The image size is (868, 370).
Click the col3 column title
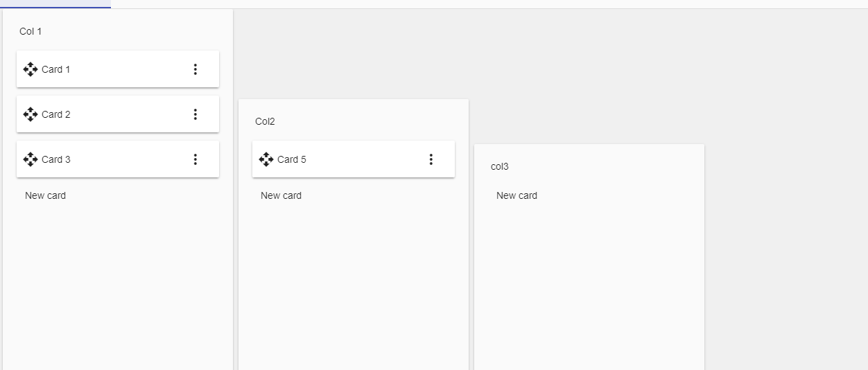tap(500, 166)
